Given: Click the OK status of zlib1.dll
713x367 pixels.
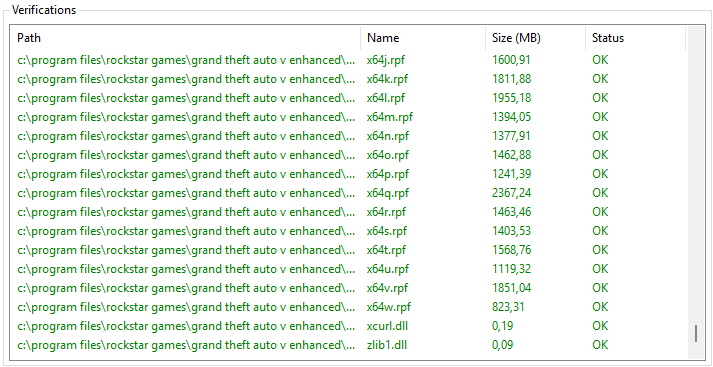Looking at the screenshot, I should (x=600, y=345).
